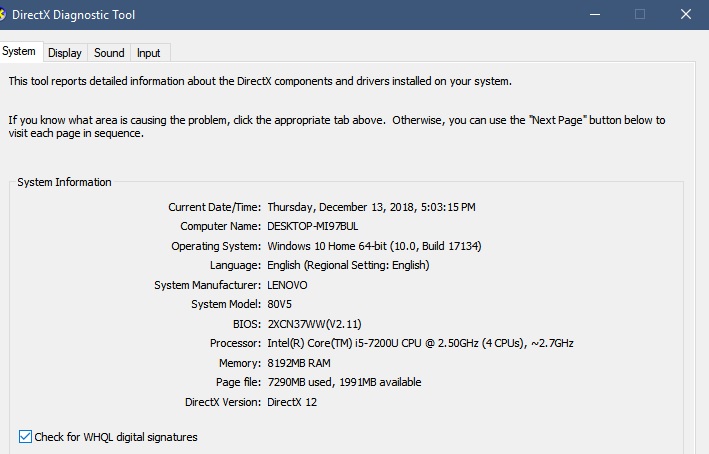
Task: Click the DirectX 12 version value
Action: [292, 402]
